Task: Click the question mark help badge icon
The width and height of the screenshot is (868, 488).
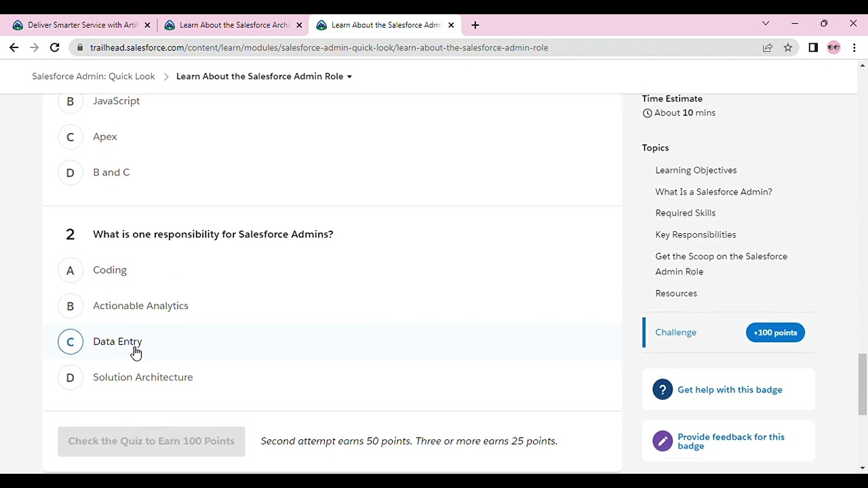Action: coord(663,390)
